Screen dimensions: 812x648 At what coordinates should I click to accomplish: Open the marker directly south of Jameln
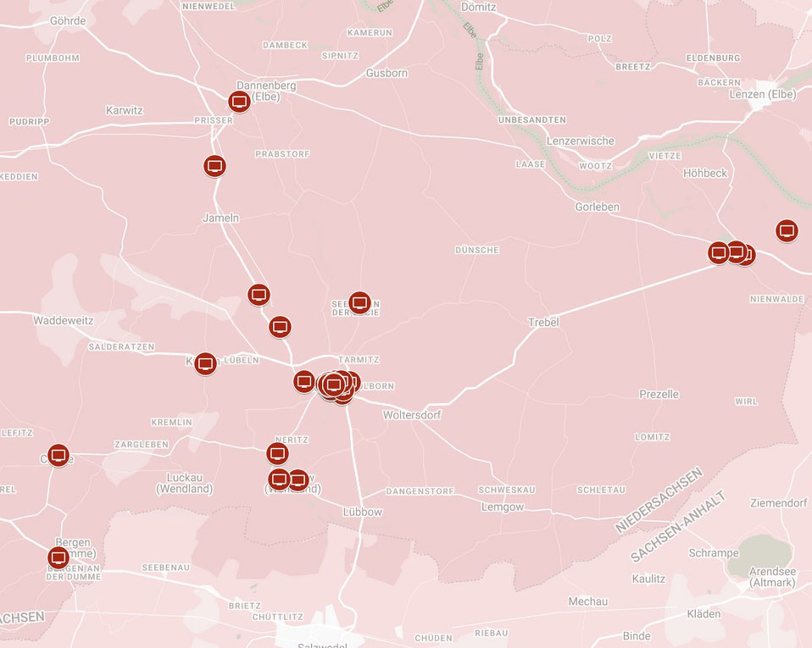click(259, 295)
